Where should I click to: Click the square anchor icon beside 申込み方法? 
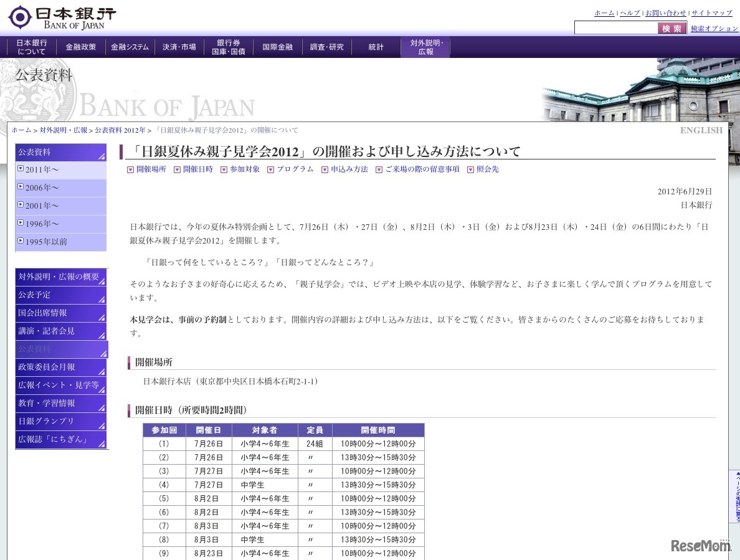pos(325,169)
